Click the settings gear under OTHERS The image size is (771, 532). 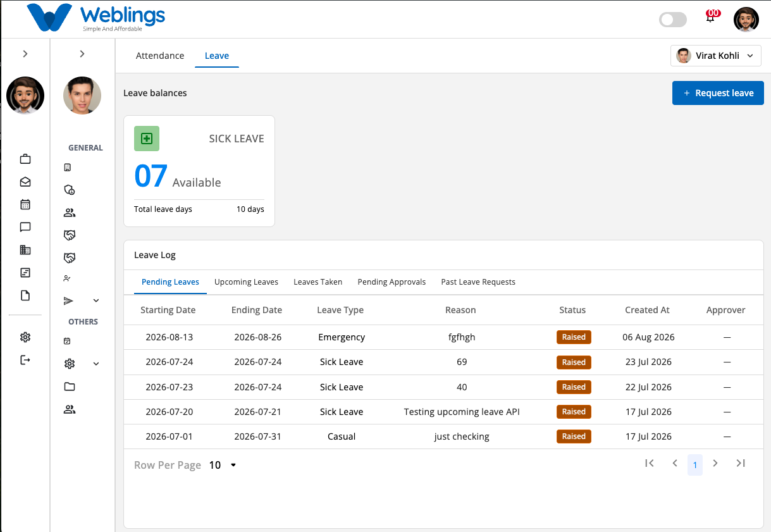tap(70, 364)
